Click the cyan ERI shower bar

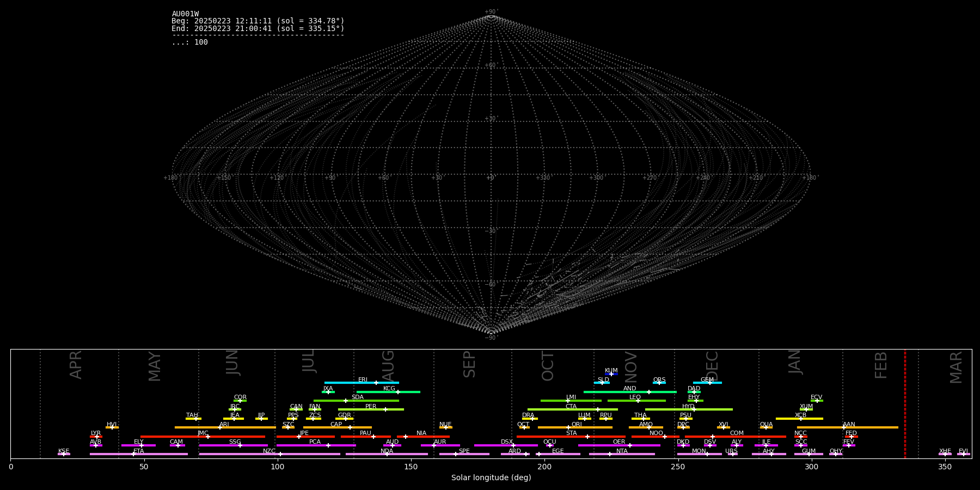click(x=362, y=383)
